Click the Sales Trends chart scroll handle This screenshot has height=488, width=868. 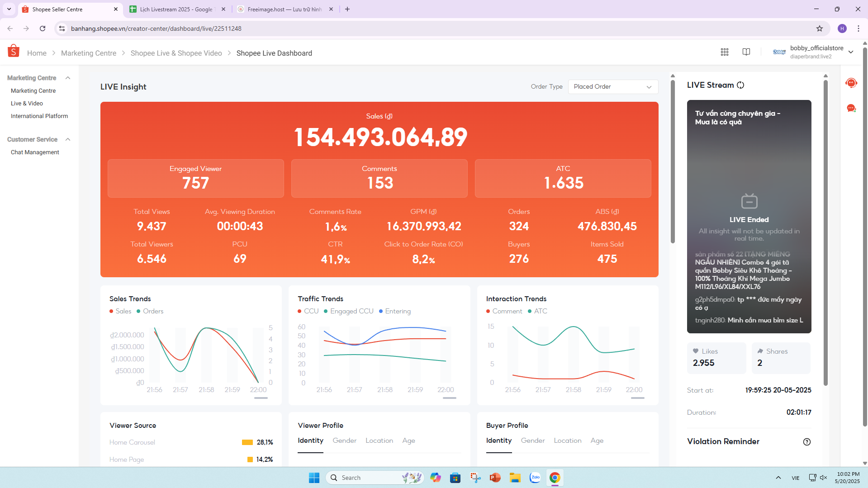[261, 398]
